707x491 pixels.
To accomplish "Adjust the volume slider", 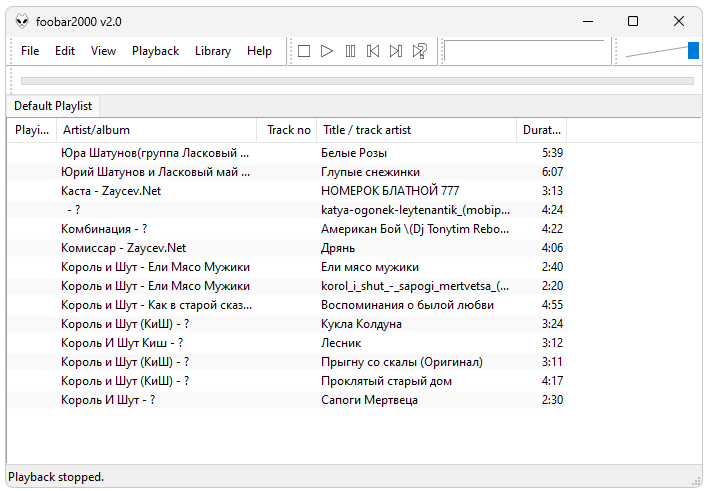I will pyautogui.click(x=693, y=51).
